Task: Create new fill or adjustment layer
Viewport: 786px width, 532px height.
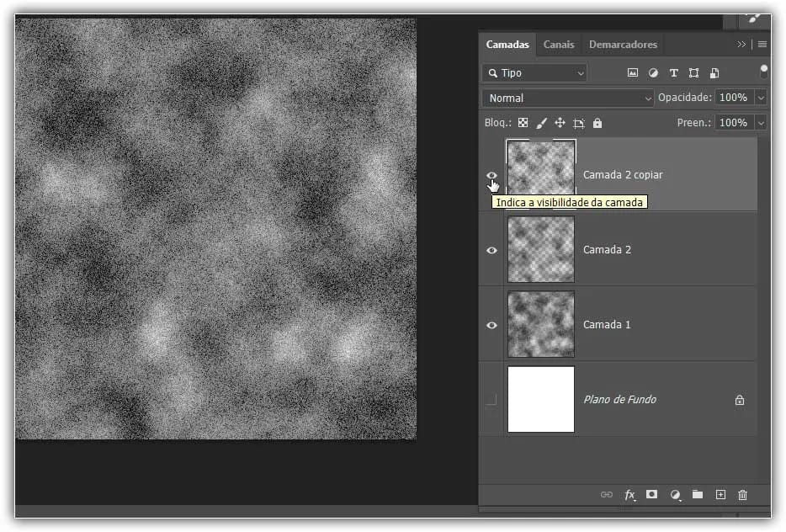Action: [675, 495]
